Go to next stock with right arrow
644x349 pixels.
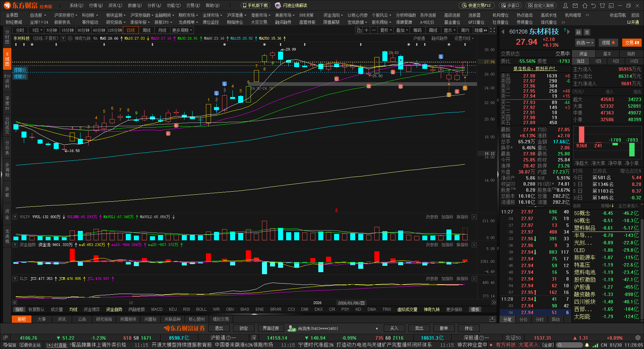(x=569, y=32)
